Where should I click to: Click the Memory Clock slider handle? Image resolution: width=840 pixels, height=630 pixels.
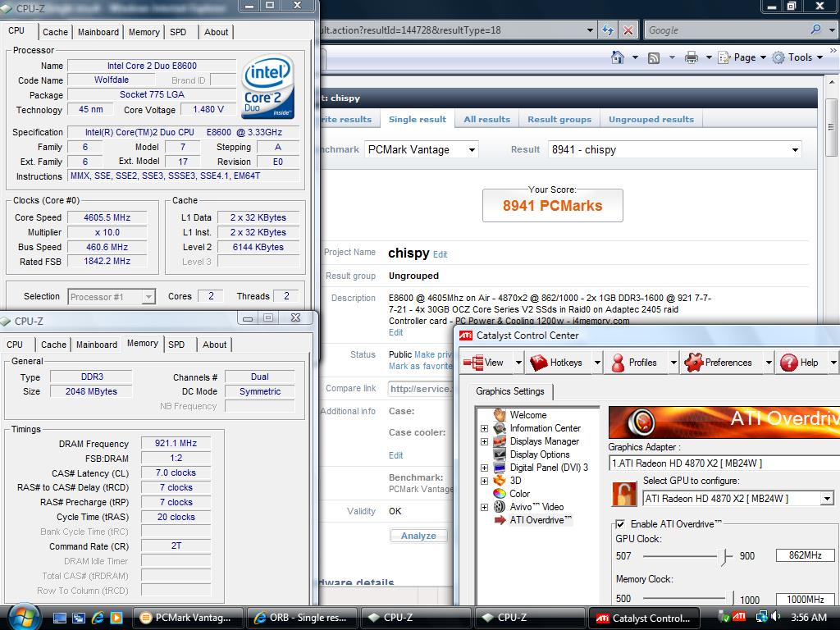point(729,597)
